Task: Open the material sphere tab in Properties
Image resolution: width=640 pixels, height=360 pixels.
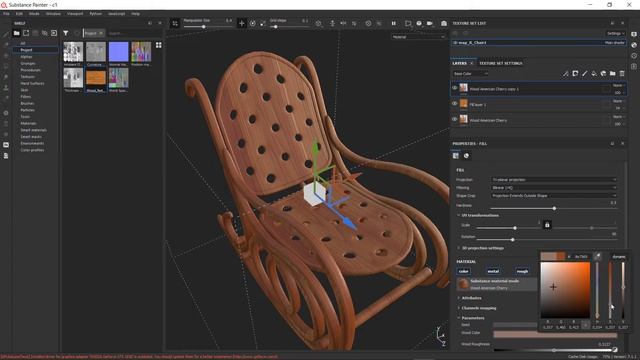Action: [x=466, y=156]
